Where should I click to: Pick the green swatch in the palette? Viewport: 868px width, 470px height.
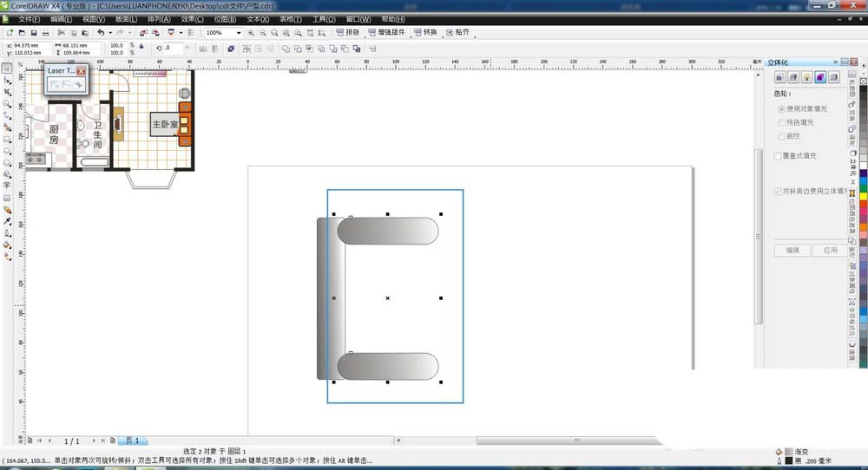point(863,189)
